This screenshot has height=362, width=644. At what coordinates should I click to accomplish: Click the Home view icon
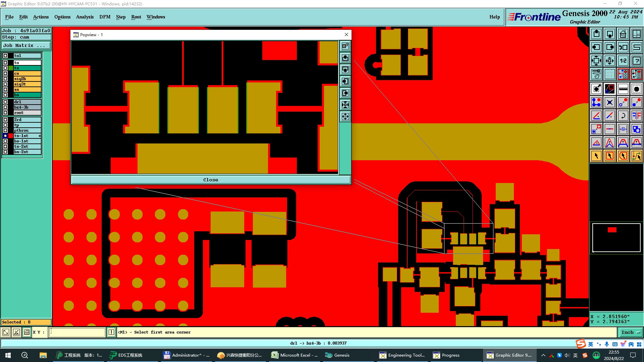click(x=623, y=34)
